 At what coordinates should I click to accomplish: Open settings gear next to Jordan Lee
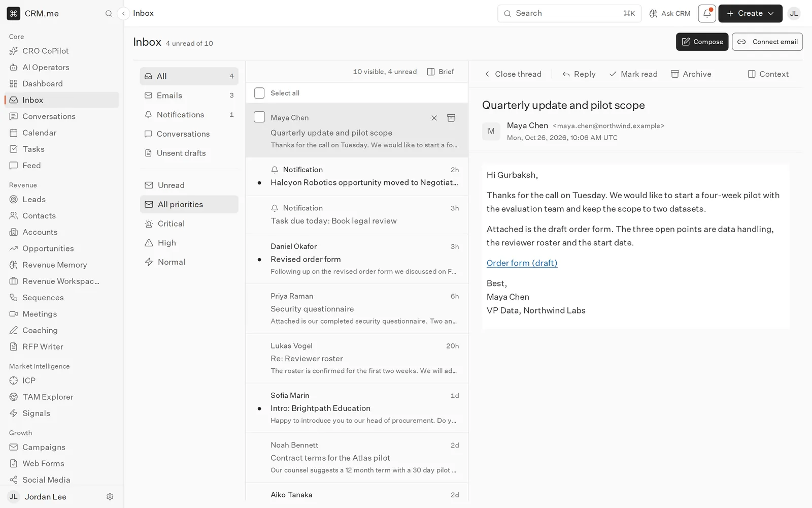click(x=110, y=497)
